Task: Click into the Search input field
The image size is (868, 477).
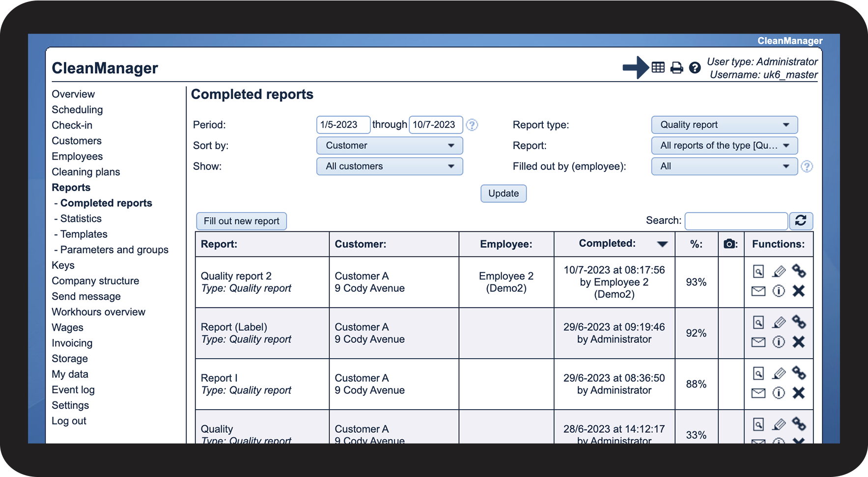Action: (x=736, y=221)
